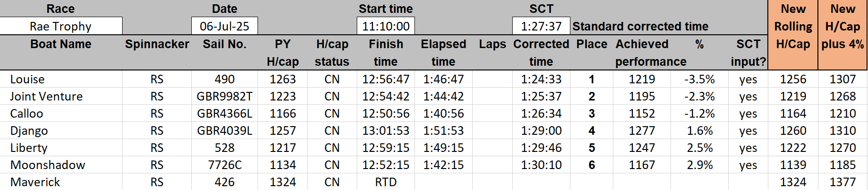The height and width of the screenshot is (190, 868).
Task: Select Joint Venture's percentage -2.3% cell
Action: 700,96
